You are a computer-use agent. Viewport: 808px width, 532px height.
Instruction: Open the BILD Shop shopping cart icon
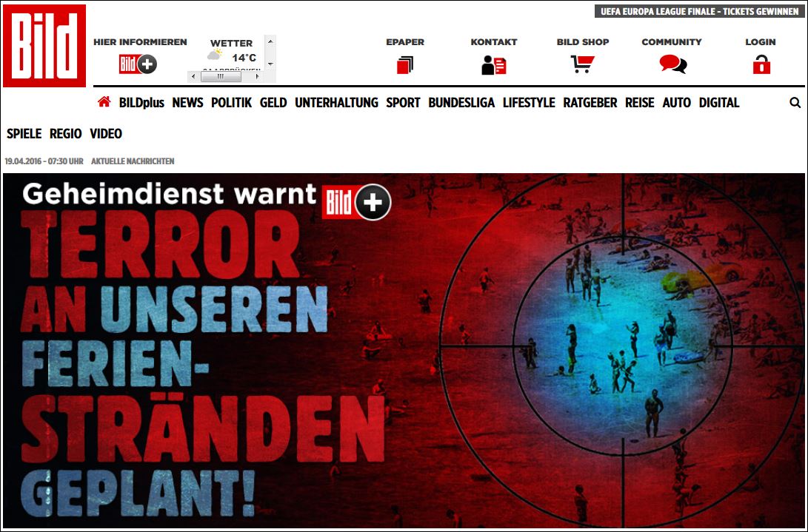click(582, 65)
